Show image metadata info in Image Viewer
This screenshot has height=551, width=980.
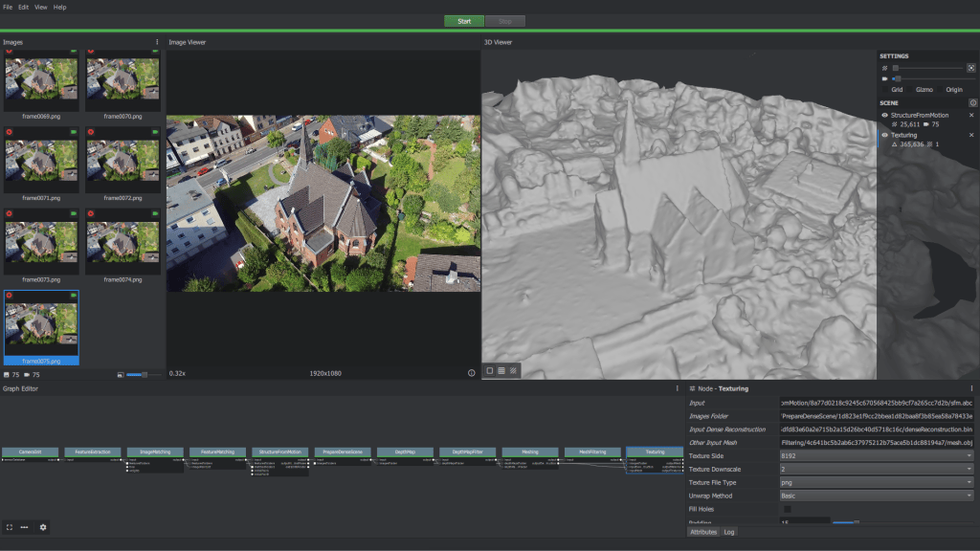(471, 373)
